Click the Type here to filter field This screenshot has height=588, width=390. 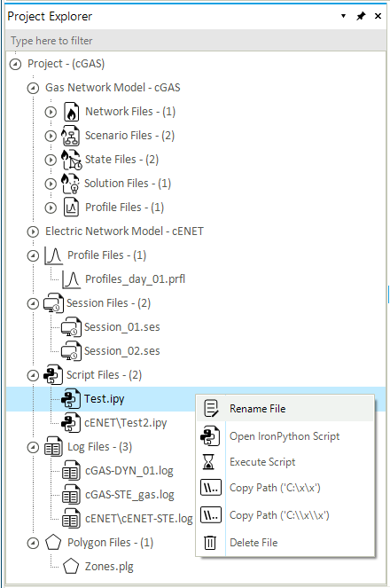pyautogui.click(x=196, y=41)
